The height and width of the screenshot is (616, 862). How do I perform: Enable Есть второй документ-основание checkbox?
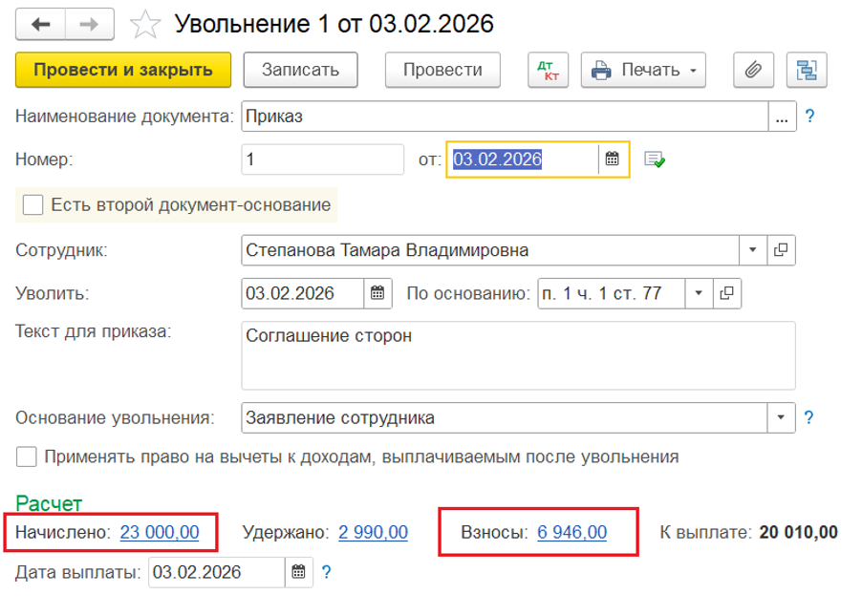[33, 204]
